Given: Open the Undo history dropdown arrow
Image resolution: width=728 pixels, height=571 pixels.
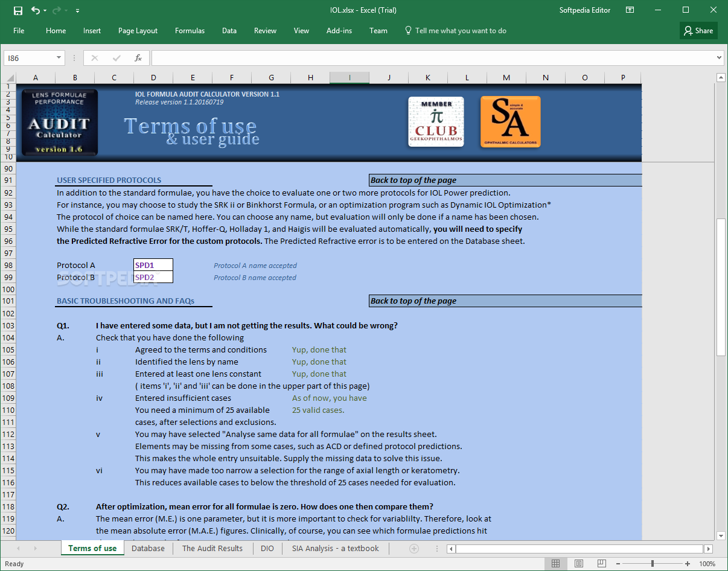Looking at the screenshot, I should 46,11.
